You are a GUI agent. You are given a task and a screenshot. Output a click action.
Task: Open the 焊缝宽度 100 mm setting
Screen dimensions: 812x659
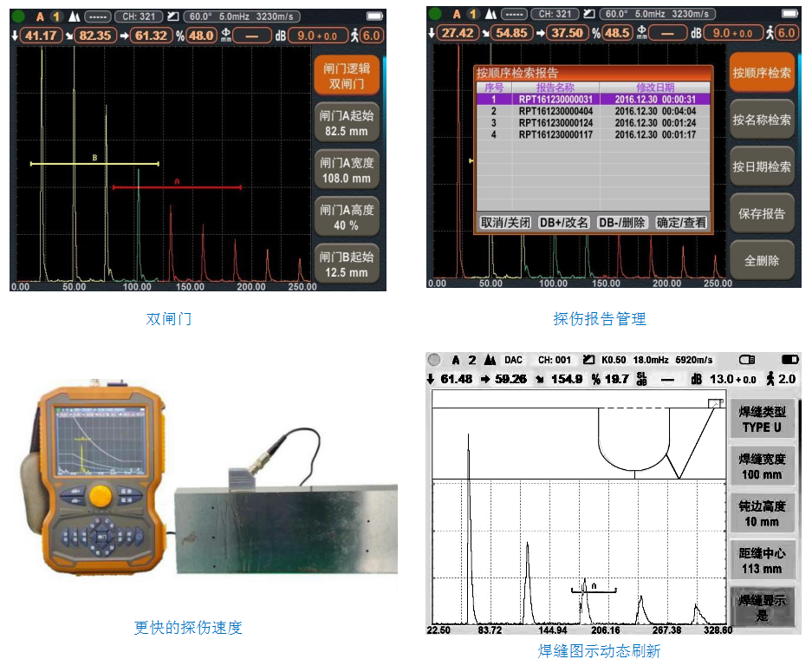coord(761,467)
